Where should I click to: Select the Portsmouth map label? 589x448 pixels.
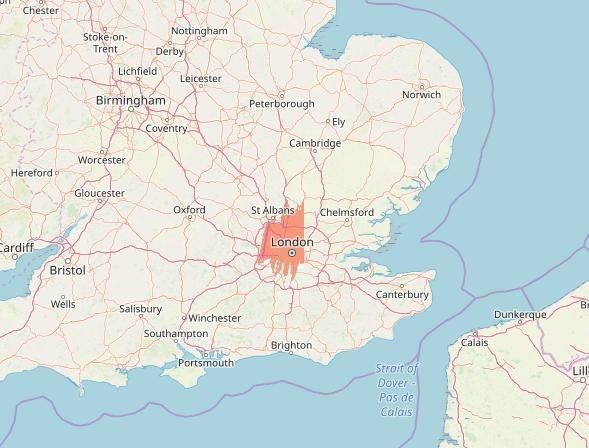tap(206, 363)
